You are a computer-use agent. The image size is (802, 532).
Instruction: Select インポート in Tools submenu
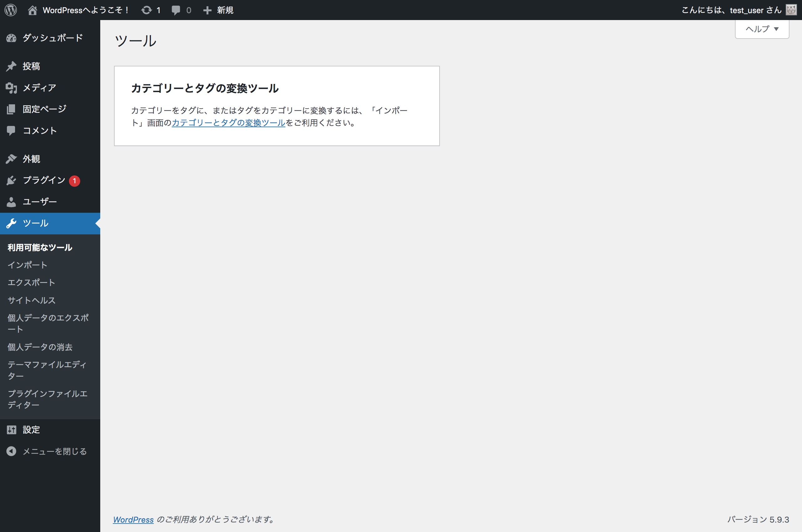(x=28, y=265)
